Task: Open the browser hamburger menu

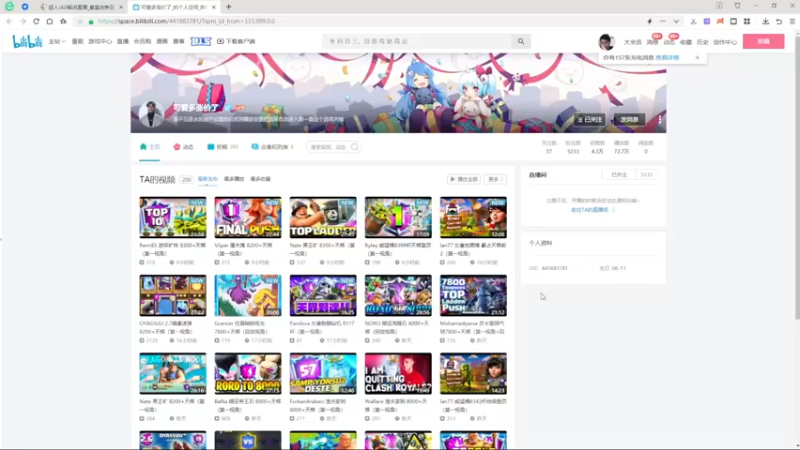Action: (792, 21)
